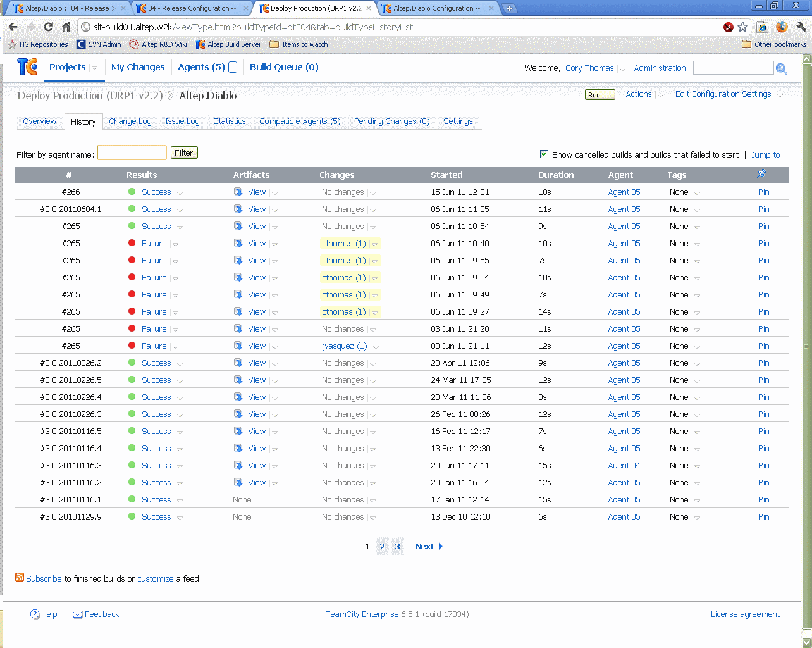This screenshot has width=812, height=648.
Task: Open My Changes page
Action: click(138, 67)
